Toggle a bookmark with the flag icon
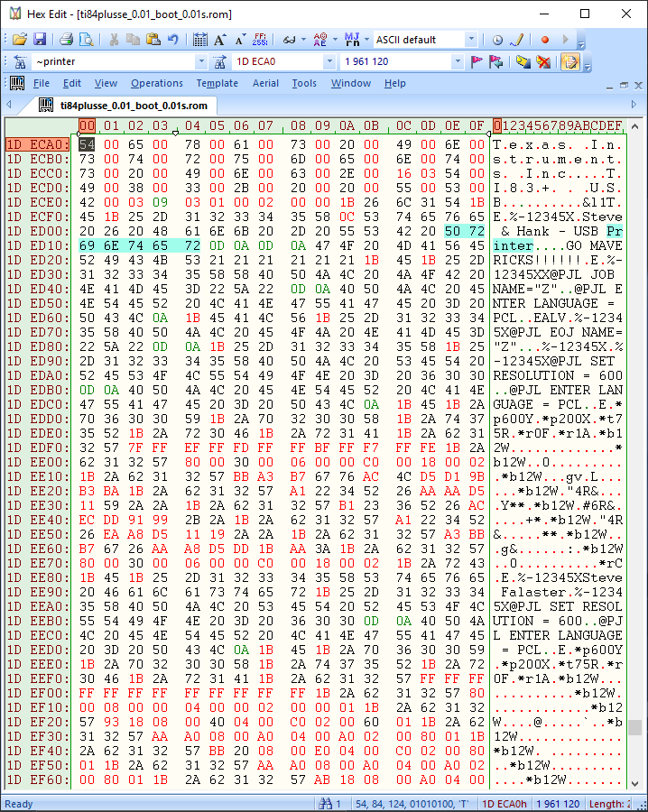 pyautogui.click(x=477, y=61)
